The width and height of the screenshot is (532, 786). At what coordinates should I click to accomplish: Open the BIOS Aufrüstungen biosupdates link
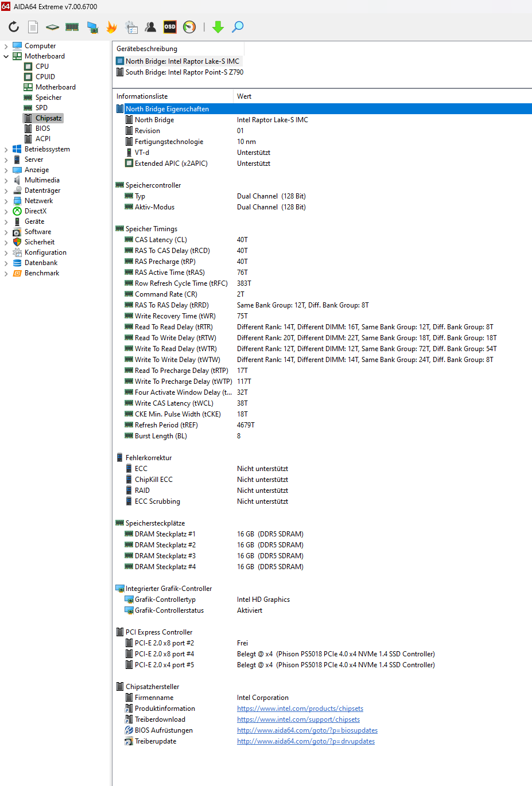(307, 730)
